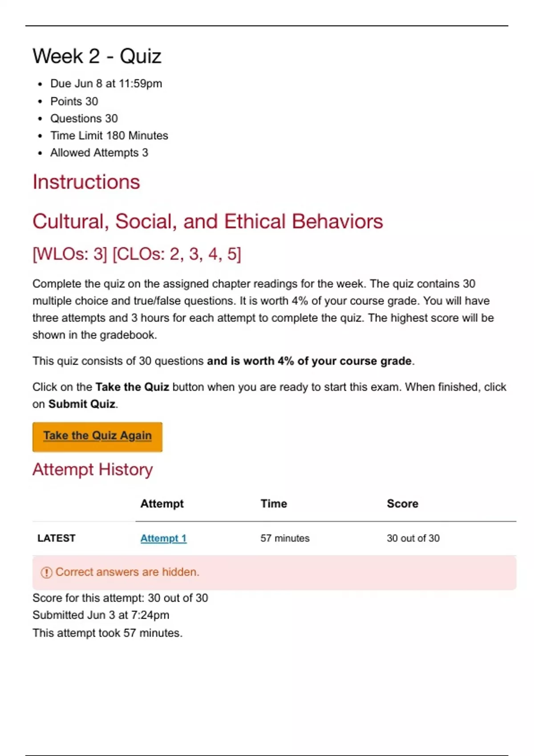Click the Attempt History heading
This screenshot has height=756, width=534.
93,470
